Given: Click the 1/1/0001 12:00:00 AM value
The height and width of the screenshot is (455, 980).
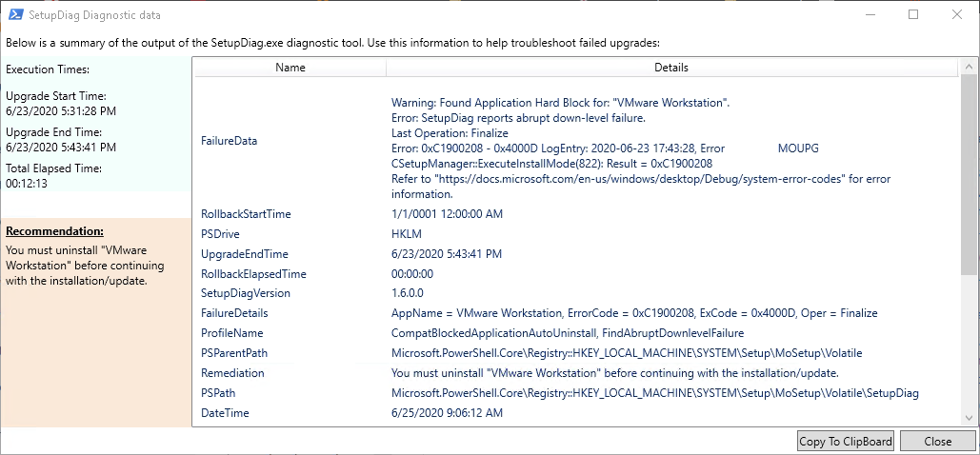Looking at the screenshot, I should [447, 214].
